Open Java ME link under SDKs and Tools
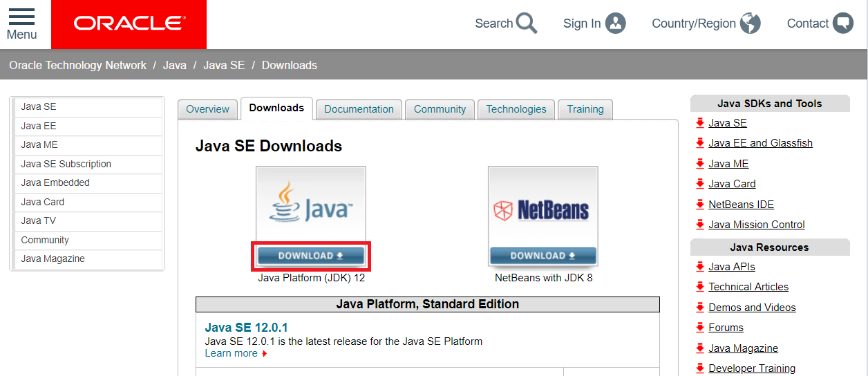The width and height of the screenshot is (868, 376). pos(728,164)
